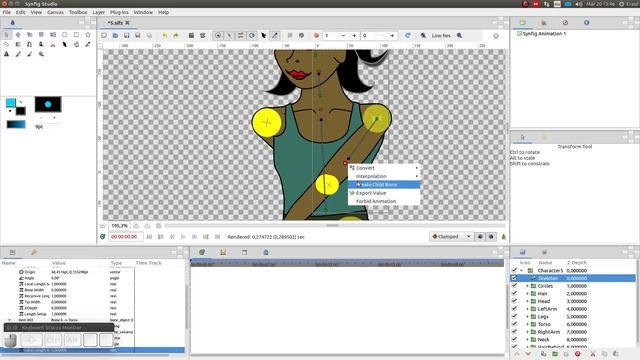The image size is (640, 360).
Task: Select the Gradient tool in the toolbox
Action: (18, 44)
